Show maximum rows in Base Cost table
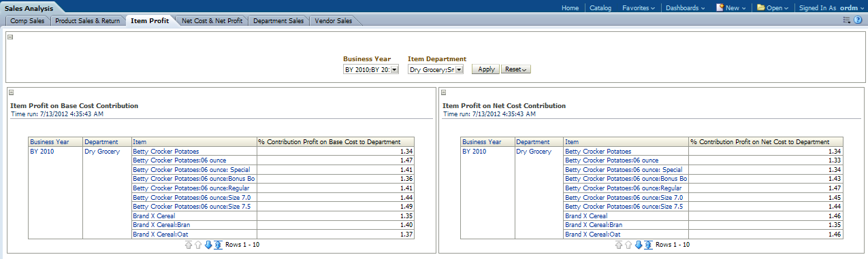This screenshot has width=868, height=259. 218,245
